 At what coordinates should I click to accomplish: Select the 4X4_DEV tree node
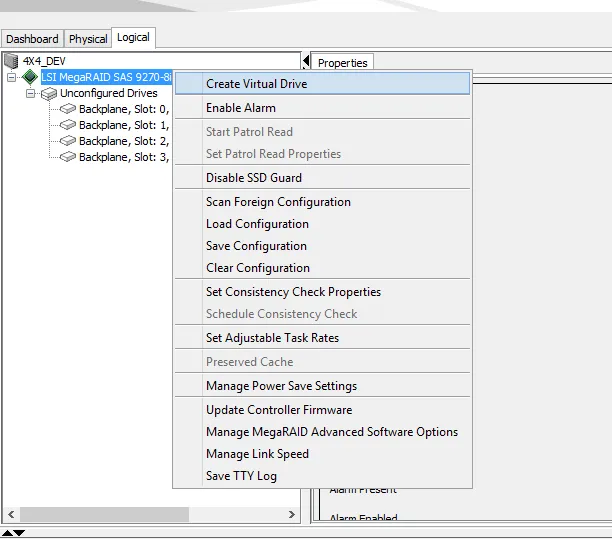(x=44, y=61)
